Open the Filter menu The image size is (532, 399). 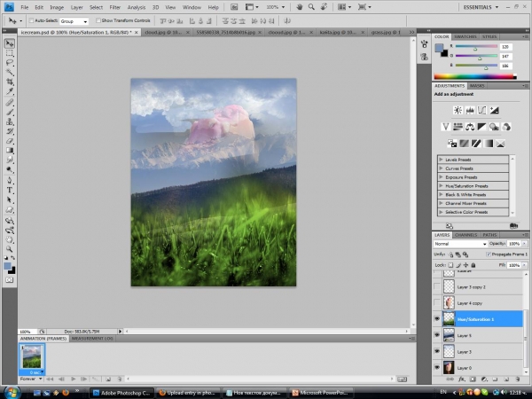(x=115, y=7)
